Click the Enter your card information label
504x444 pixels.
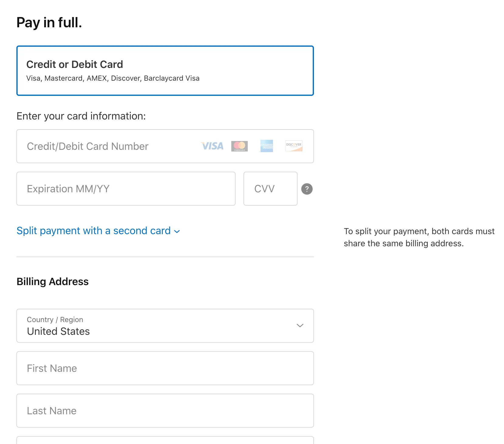click(81, 116)
